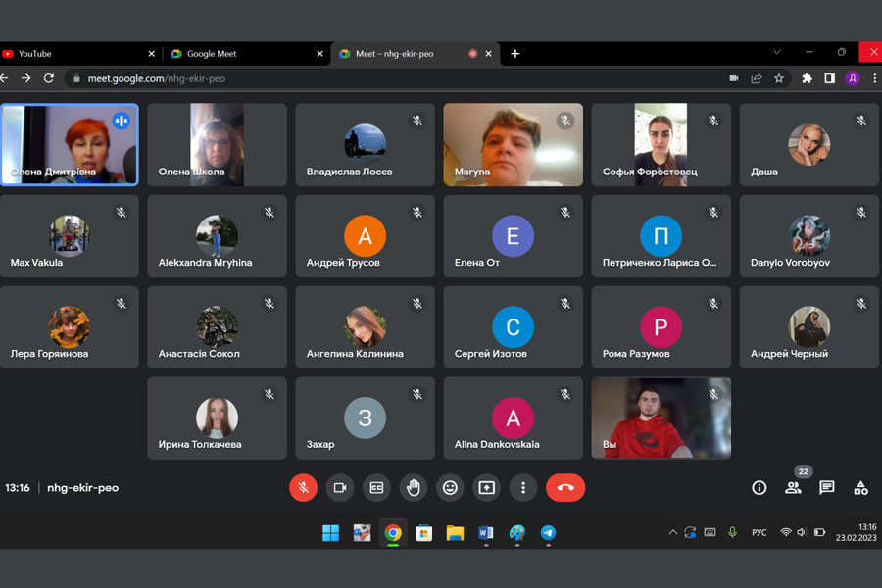This screenshot has height=588, width=882.
Task: Open the Windows Start menu
Action: [331, 532]
